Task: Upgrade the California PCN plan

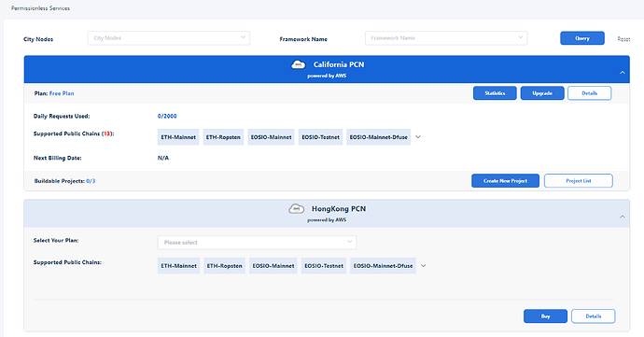Action: pos(542,93)
